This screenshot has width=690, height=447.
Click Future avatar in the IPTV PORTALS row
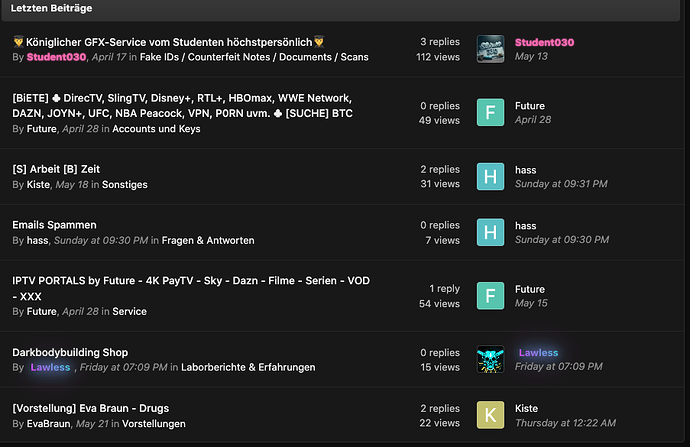(x=490, y=296)
